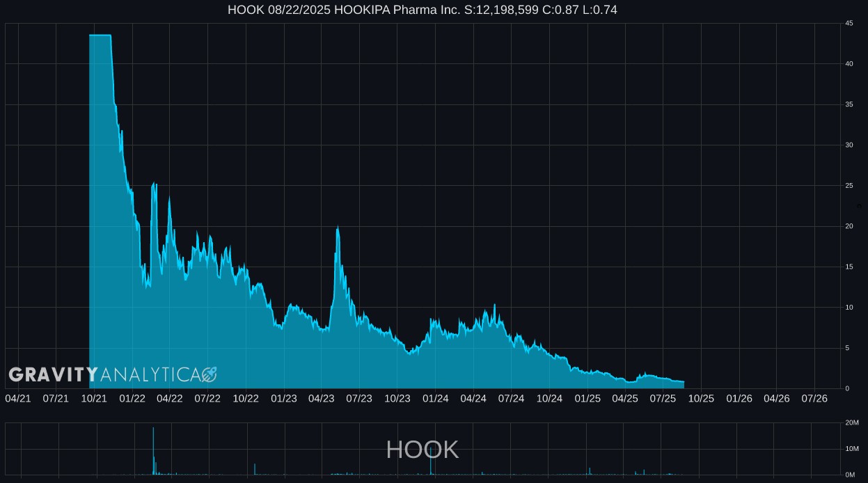Click the 20M label on the volume axis

852,423
